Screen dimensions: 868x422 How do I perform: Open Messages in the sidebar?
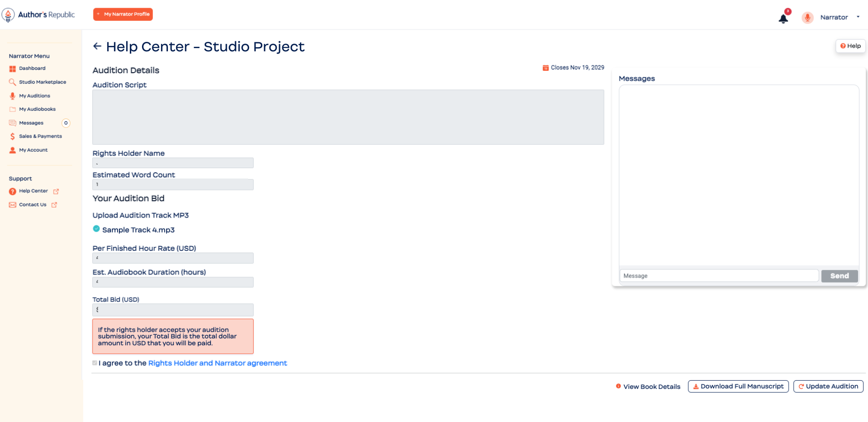click(x=31, y=123)
